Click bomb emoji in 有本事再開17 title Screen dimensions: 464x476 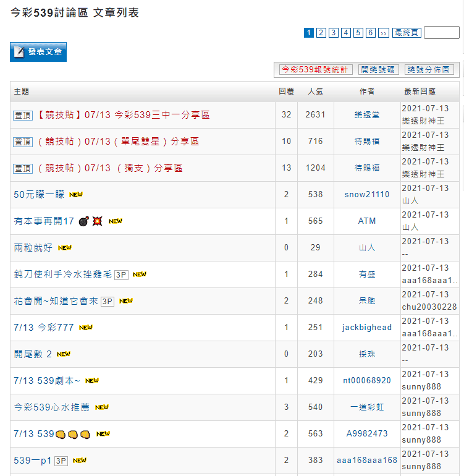point(84,221)
